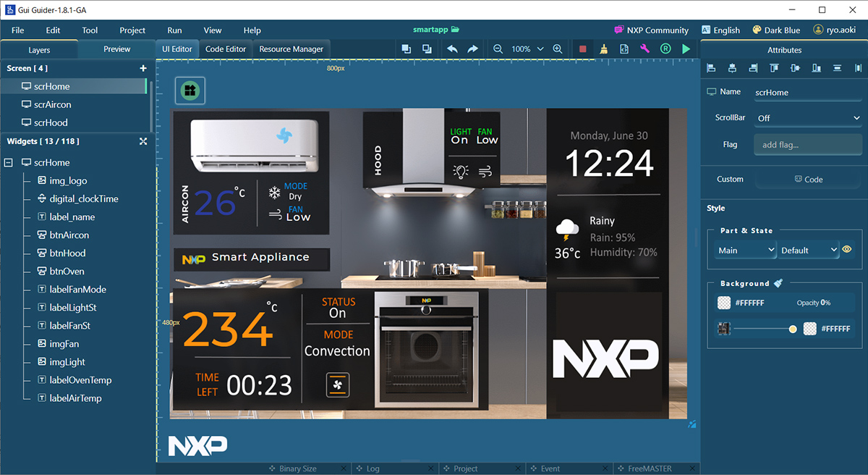Image resolution: width=868 pixels, height=475 pixels.
Task: Open the smartapp project folder
Action: (436, 30)
